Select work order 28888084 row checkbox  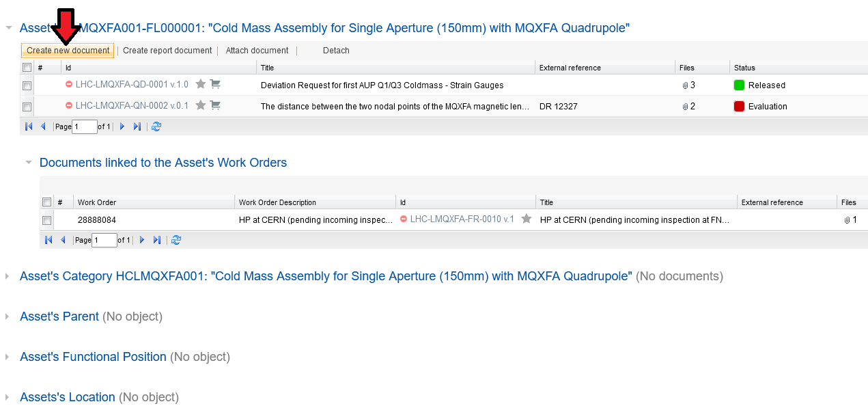(46, 220)
